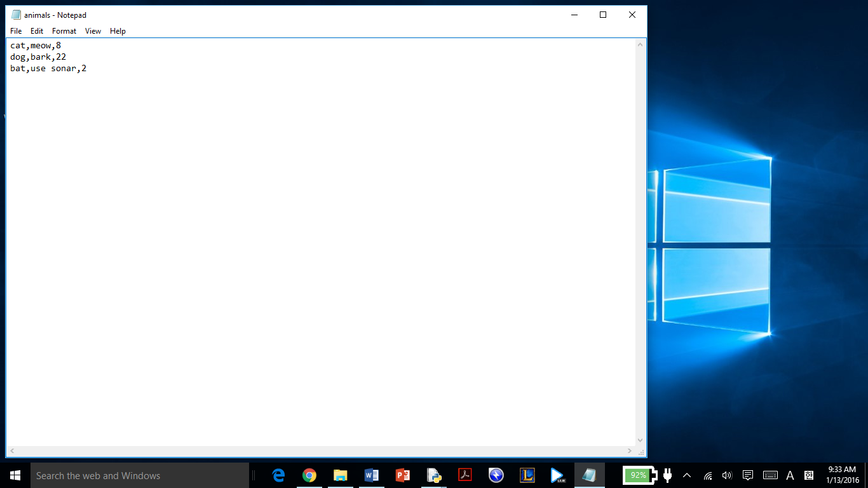Launch Adobe Acrobat Reader from the taskbar
This screenshot has height=488, width=868.
point(465,475)
